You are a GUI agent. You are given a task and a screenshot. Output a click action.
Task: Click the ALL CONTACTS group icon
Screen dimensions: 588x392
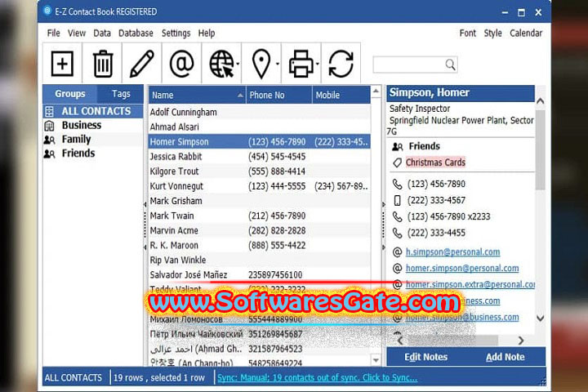tap(49, 111)
